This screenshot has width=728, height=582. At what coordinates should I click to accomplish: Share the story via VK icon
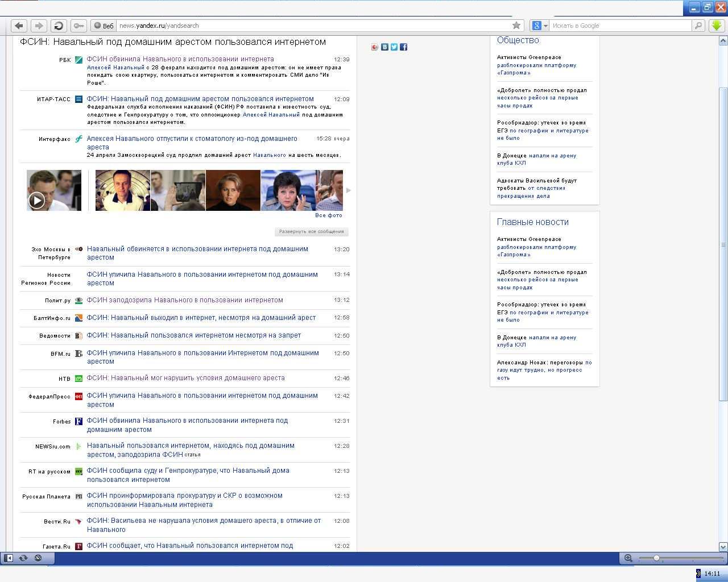(385, 47)
